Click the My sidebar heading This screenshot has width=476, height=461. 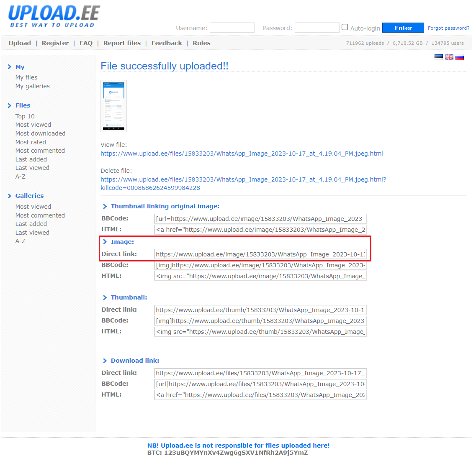point(20,67)
